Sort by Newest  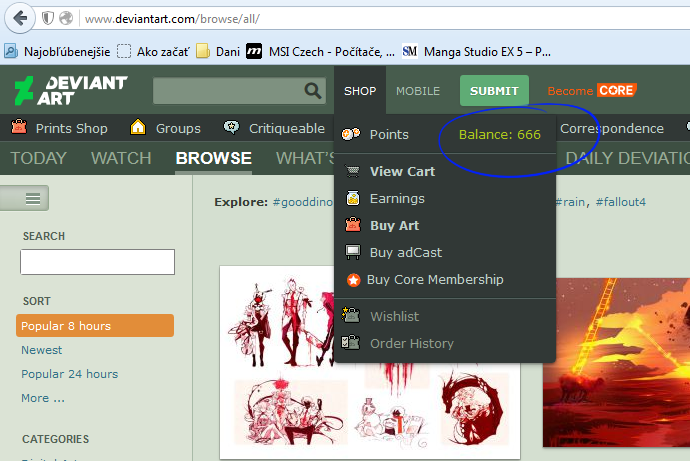pos(41,350)
